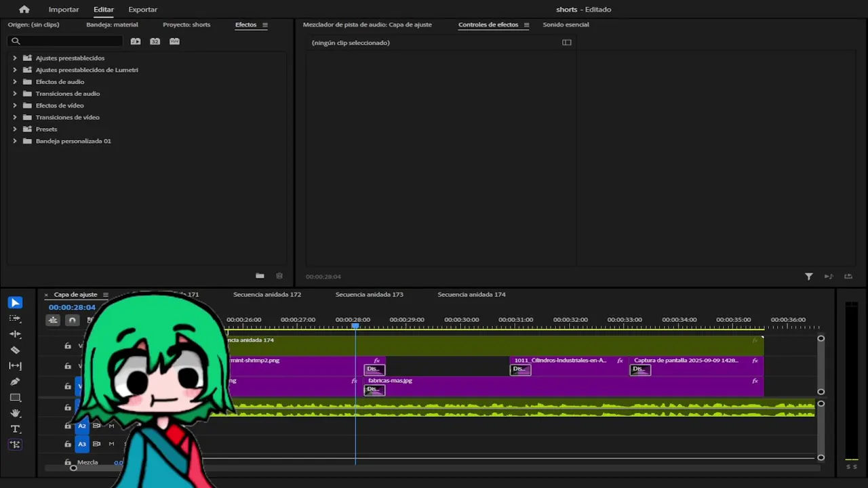Toggle Snap in timeline

tap(72, 320)
